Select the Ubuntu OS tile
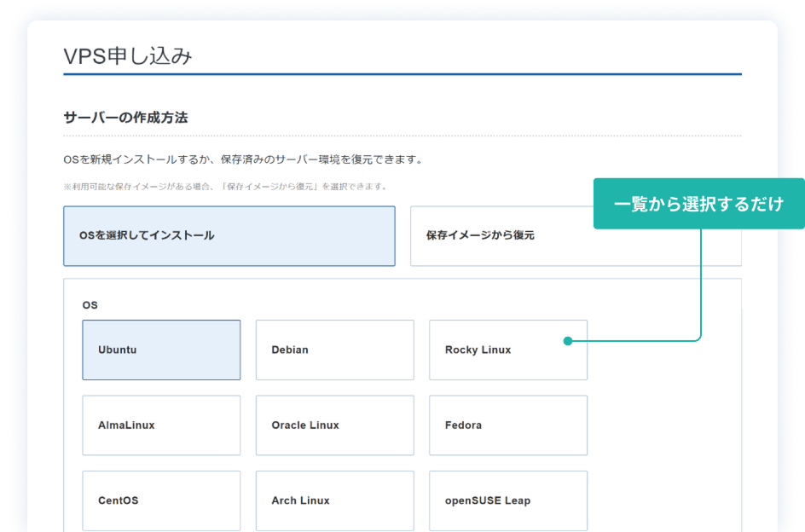The image size is (805, 532). (161, 350)
